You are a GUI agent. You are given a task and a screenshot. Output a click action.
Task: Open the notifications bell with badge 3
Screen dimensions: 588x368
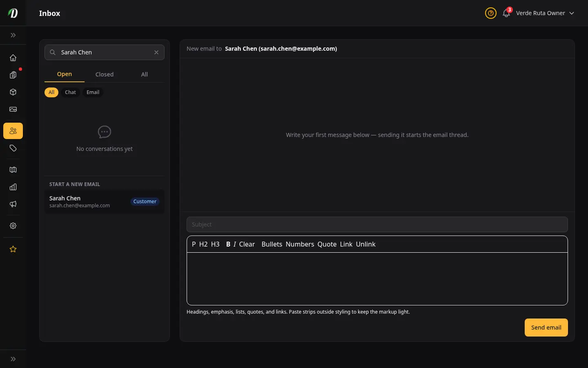(x=506, y=13)
